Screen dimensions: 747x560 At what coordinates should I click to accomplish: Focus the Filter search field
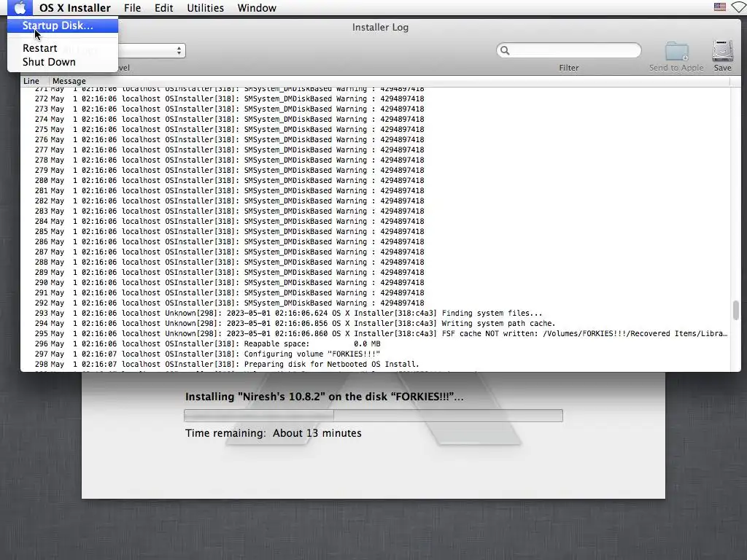(569, 50)
